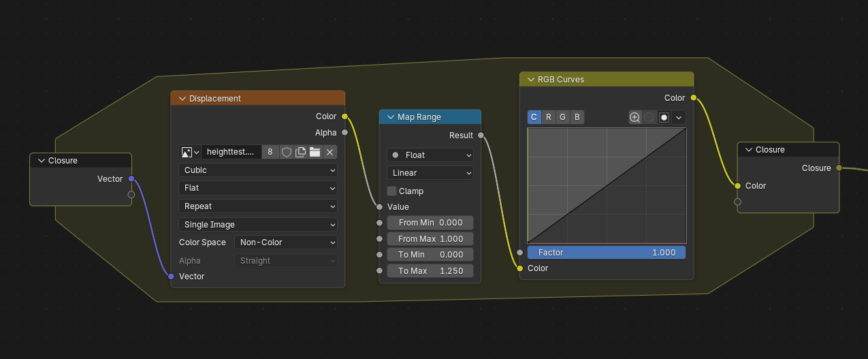Toggle the fake user shield icon
Viewport: 868px width, 359px height.
[x=287, y=152]
